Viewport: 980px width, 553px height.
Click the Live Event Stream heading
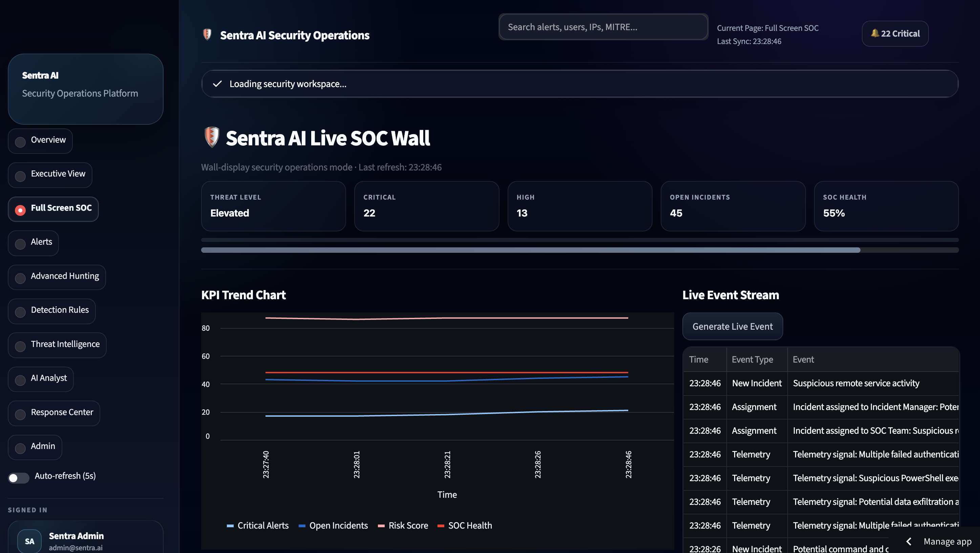pyautogui.click(x=730, y=295)
